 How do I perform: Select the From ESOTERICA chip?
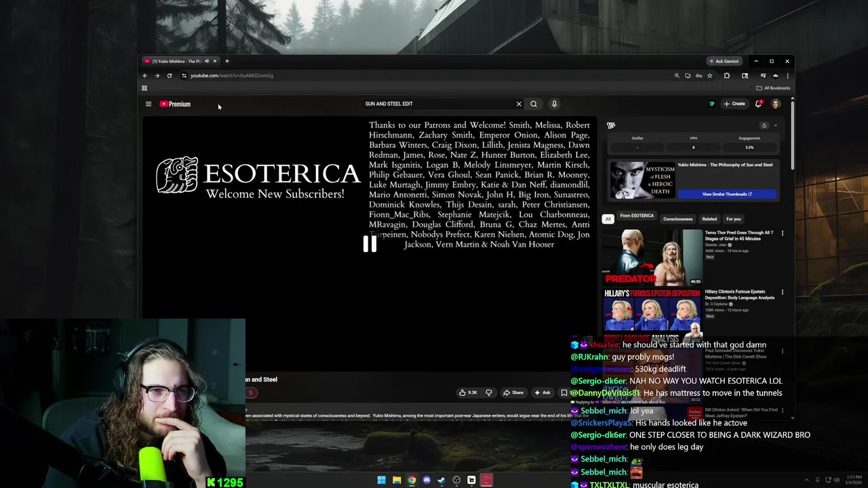click(x=637, y=216)
